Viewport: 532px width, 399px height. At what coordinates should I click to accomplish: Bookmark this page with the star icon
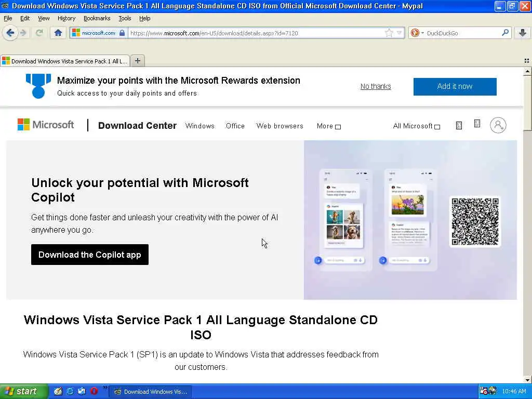[389, 33]
